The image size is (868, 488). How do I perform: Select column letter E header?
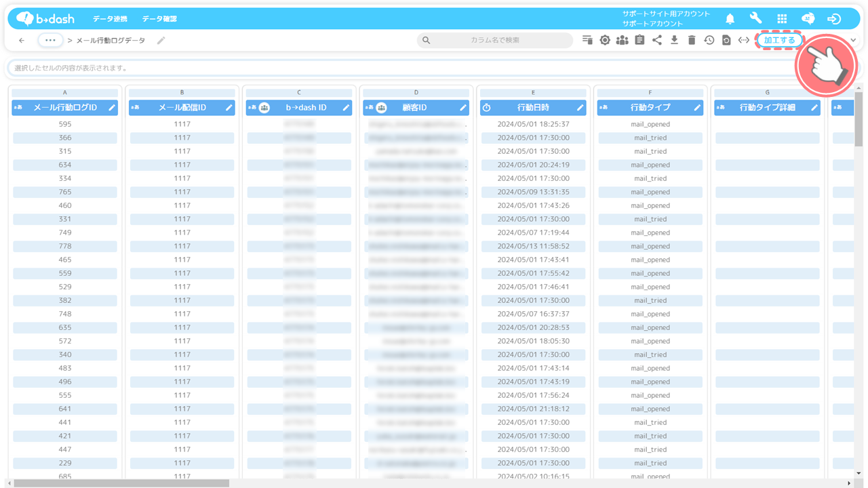point(533,93)
